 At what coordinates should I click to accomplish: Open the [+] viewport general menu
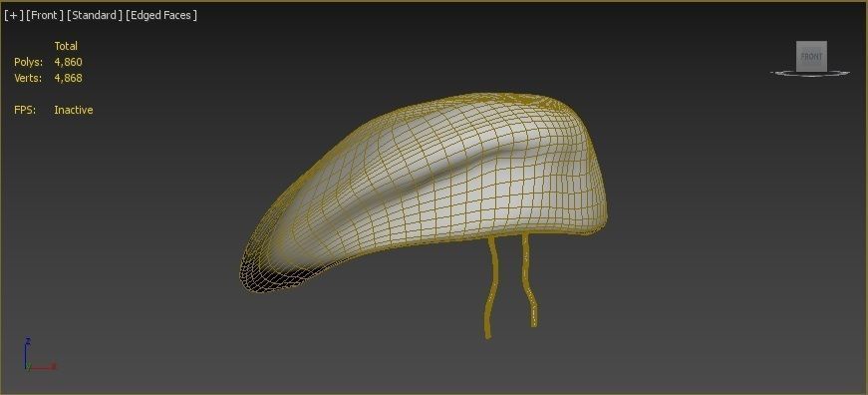(x=14, y=16)
